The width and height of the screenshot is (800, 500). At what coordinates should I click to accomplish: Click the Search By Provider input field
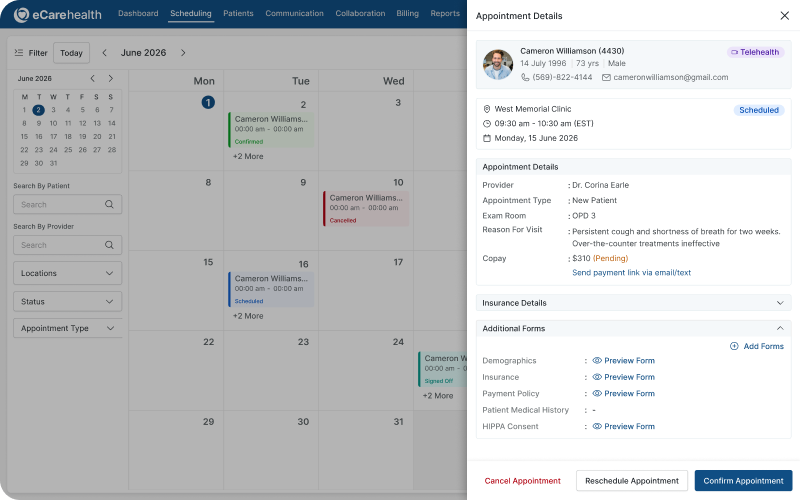67,245
